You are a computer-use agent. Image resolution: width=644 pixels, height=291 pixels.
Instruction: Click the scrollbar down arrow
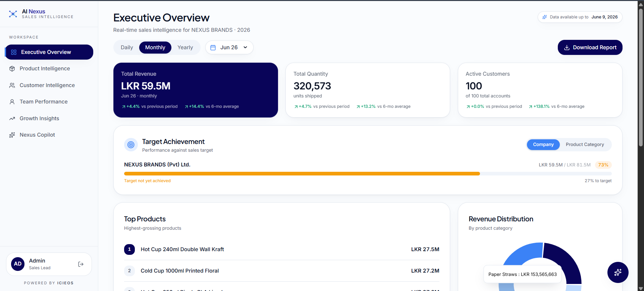(x=641, y=288)
